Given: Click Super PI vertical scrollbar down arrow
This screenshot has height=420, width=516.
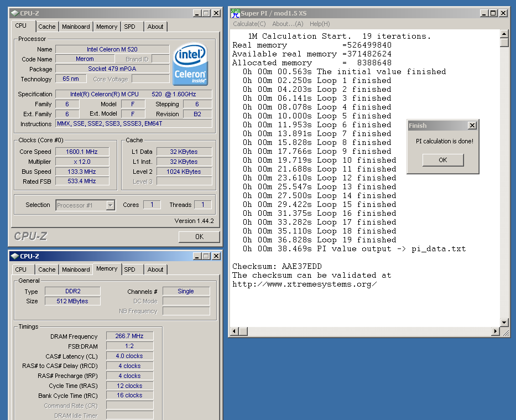Looking at the screenshot, I should (x=504, y=322).
